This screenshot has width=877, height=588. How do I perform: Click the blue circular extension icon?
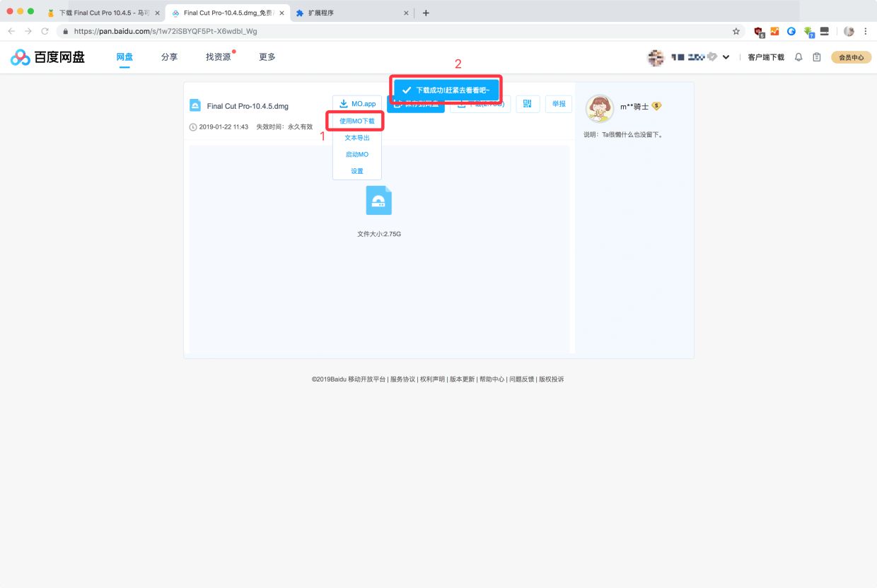(x=791, y=31)
